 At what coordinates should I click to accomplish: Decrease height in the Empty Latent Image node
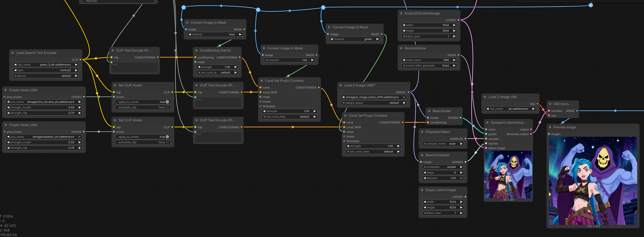tap(425, 207)
